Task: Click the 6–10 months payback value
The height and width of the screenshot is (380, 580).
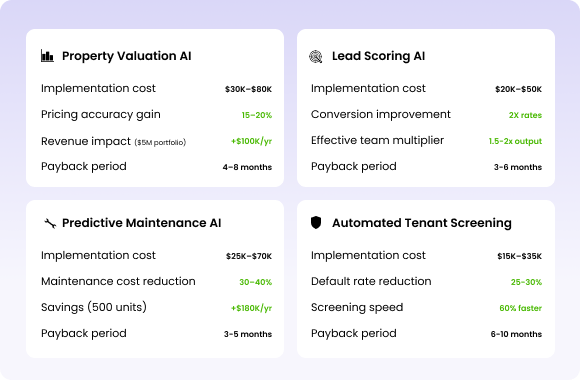Action: coord(516,334)
